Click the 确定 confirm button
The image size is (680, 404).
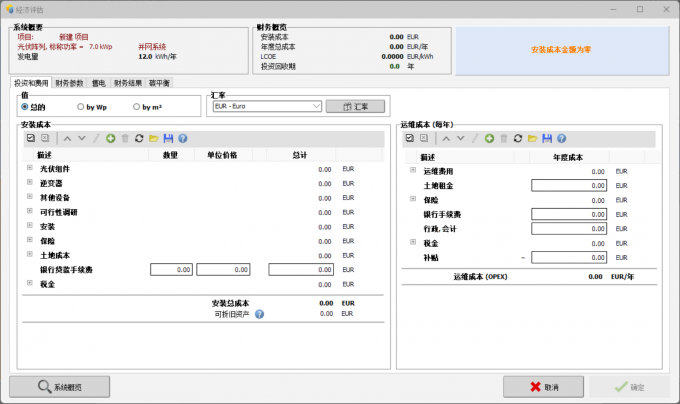tap(629, 387)
